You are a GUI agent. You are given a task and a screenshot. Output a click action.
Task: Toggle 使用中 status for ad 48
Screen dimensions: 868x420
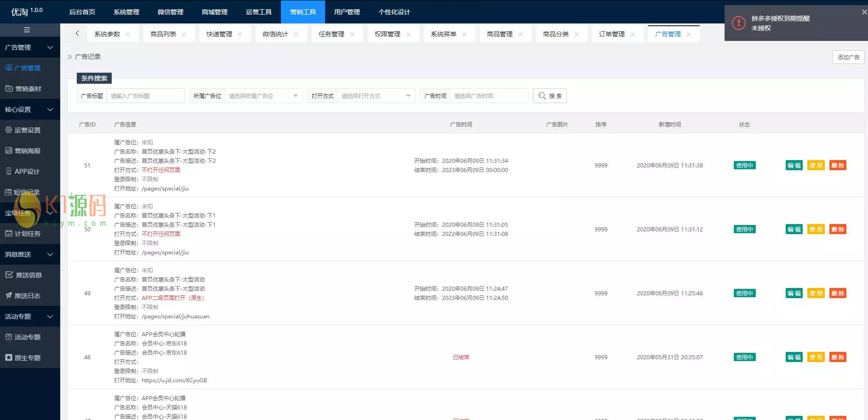[744, 357]
